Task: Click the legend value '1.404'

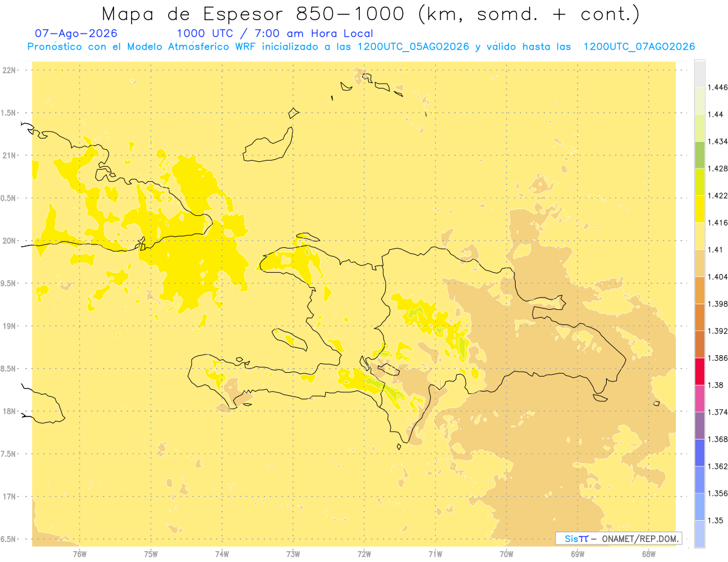Action: [x=718, y=277]
